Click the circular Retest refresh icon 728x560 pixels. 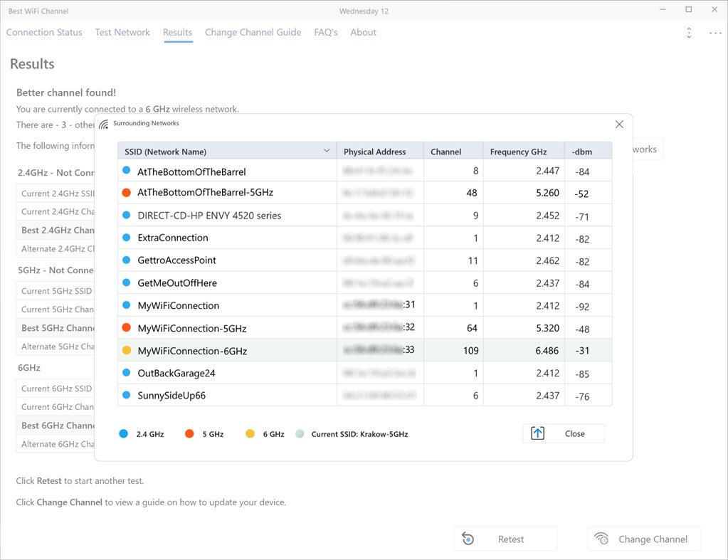(468, 539)
